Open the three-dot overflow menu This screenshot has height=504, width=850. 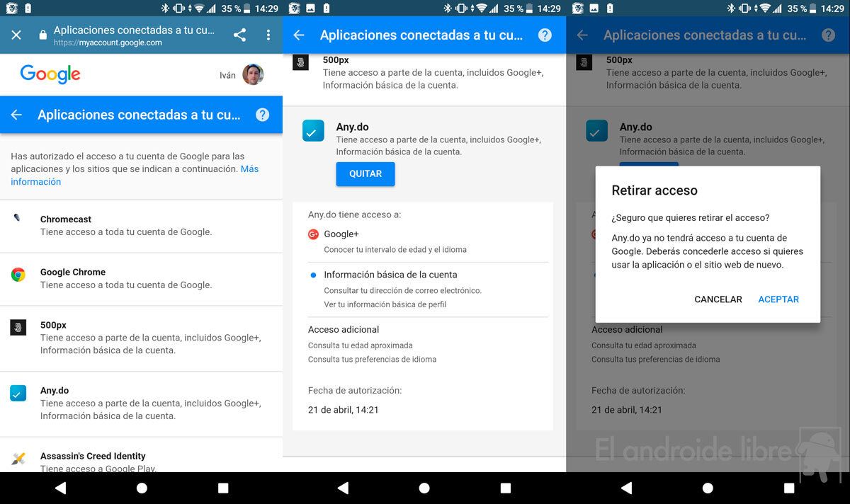pos(268,35)
